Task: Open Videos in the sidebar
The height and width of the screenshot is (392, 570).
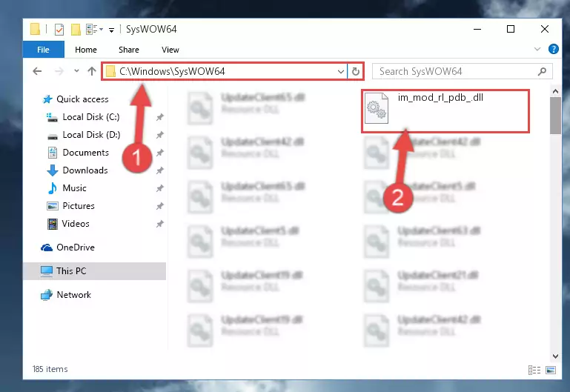Action: (x=68, y=224)
